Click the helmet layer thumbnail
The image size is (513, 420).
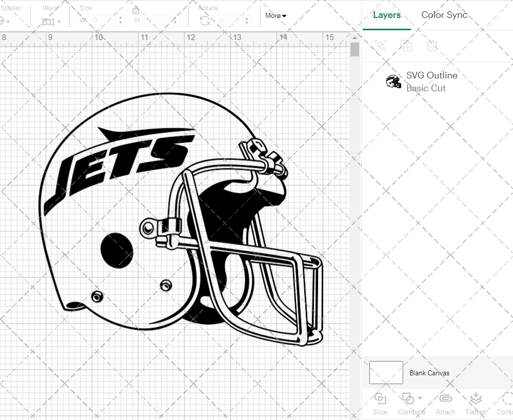click(393, 81)
